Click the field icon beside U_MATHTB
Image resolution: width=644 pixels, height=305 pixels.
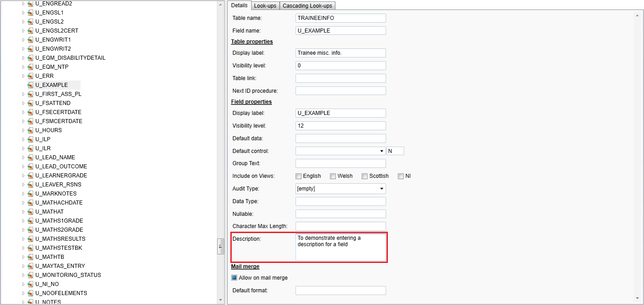(x=30, y=257)
